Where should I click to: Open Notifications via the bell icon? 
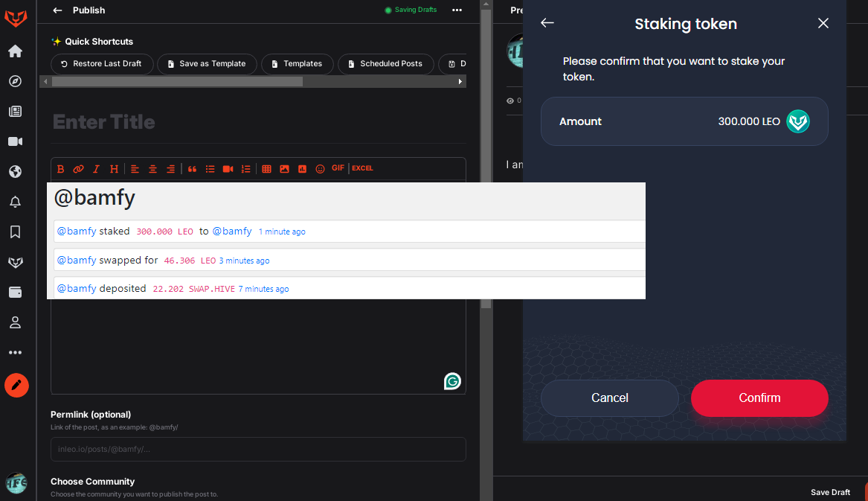[x=15, y=201]
